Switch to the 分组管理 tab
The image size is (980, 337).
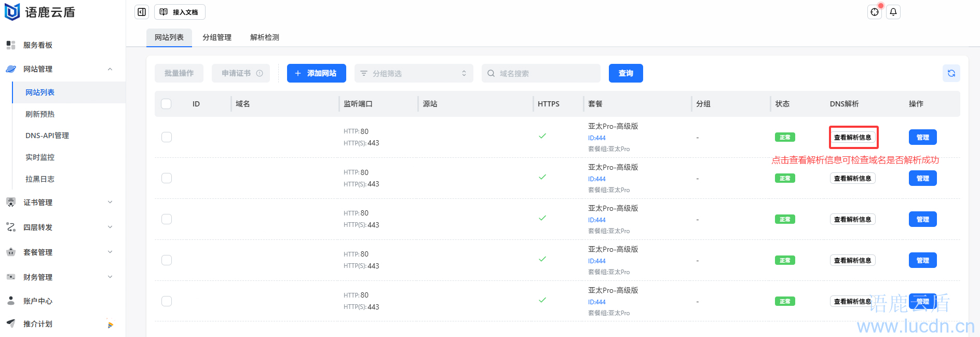(217, 37)
